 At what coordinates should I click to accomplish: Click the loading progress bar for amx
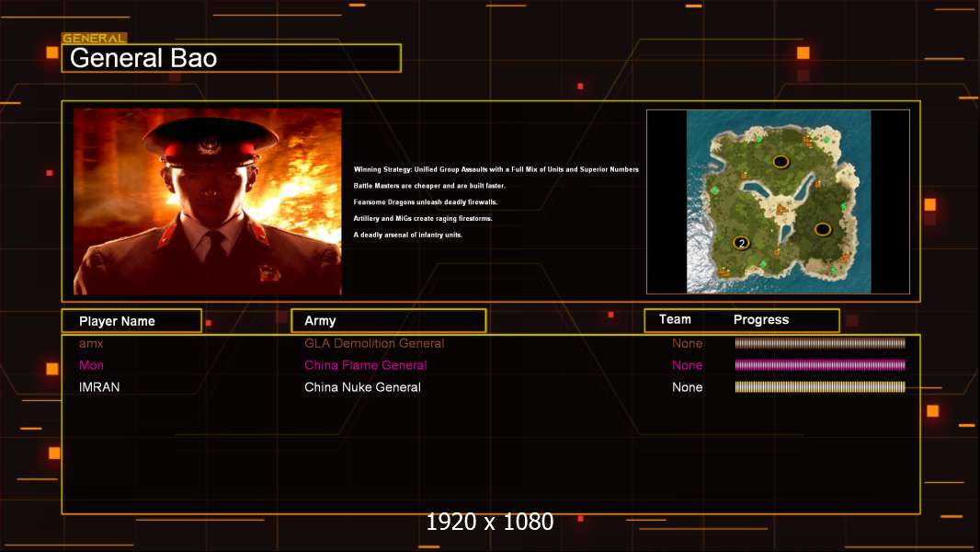click(820, 342)
